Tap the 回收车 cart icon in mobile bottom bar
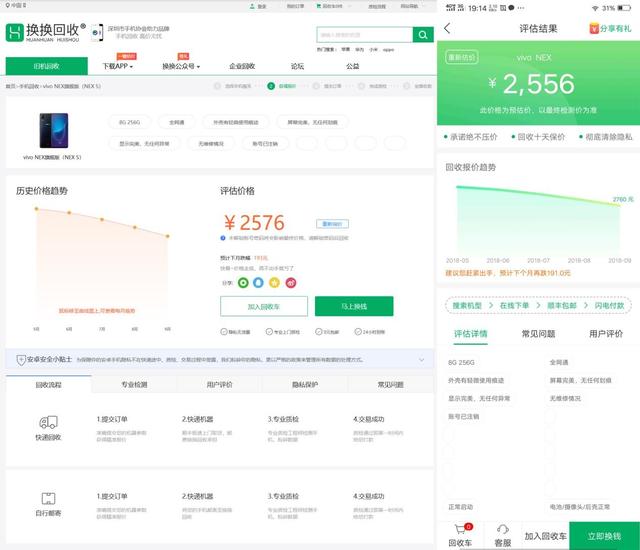This screenshot has height=550, width=640. click(460, 529)
